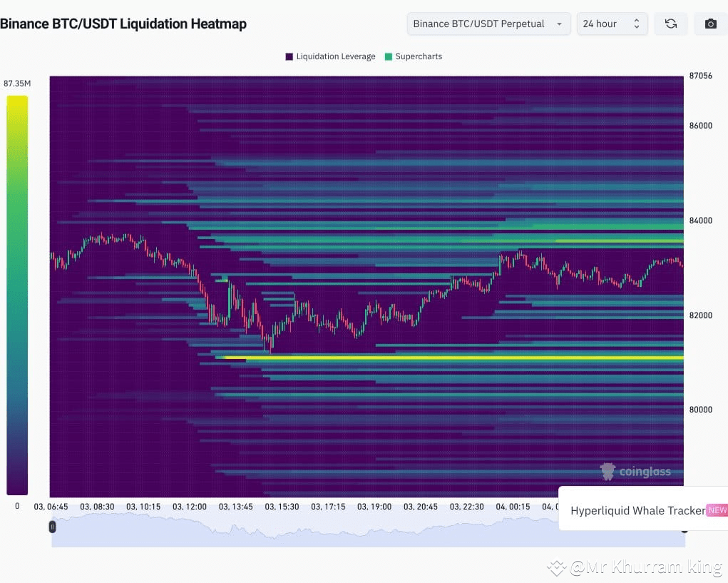
Task: Click the refresh icon to reload heatmap data
Action: [670, 24]
